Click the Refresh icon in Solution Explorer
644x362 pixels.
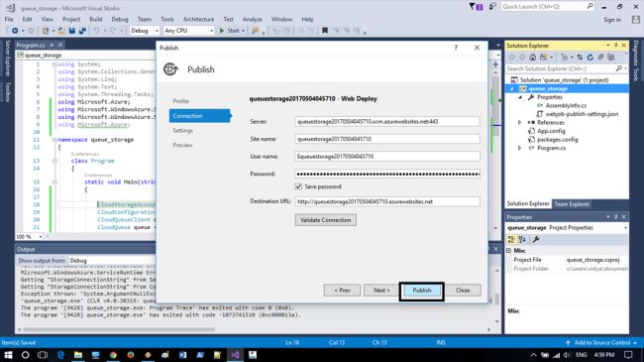pyautogui.click(x=590, y=58)
